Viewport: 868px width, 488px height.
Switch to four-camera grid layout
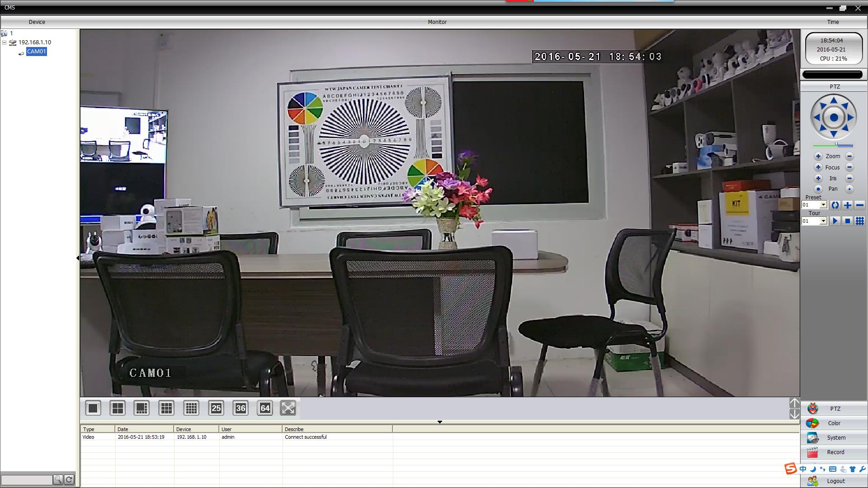[x=118, y=408]
